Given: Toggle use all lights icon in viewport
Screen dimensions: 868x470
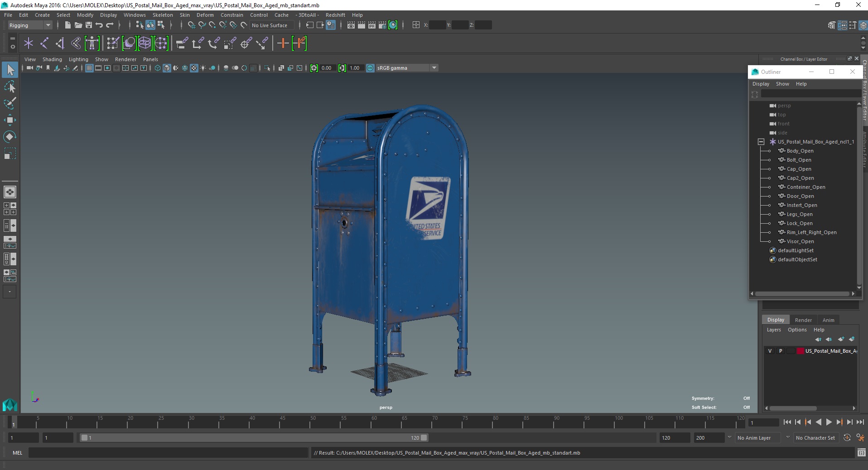Looking at the screenshot, I should pos(203,68).
